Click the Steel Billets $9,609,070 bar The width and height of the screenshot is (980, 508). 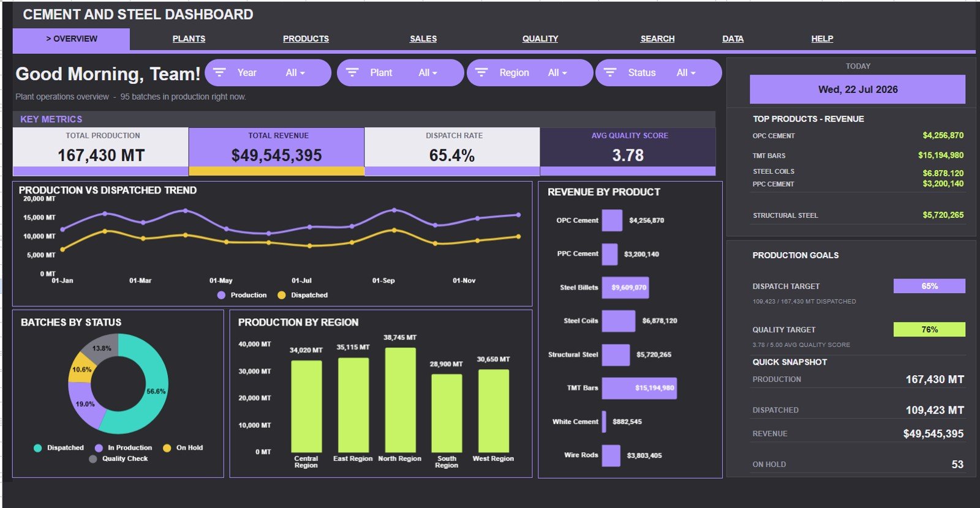(x=625, y=288)
